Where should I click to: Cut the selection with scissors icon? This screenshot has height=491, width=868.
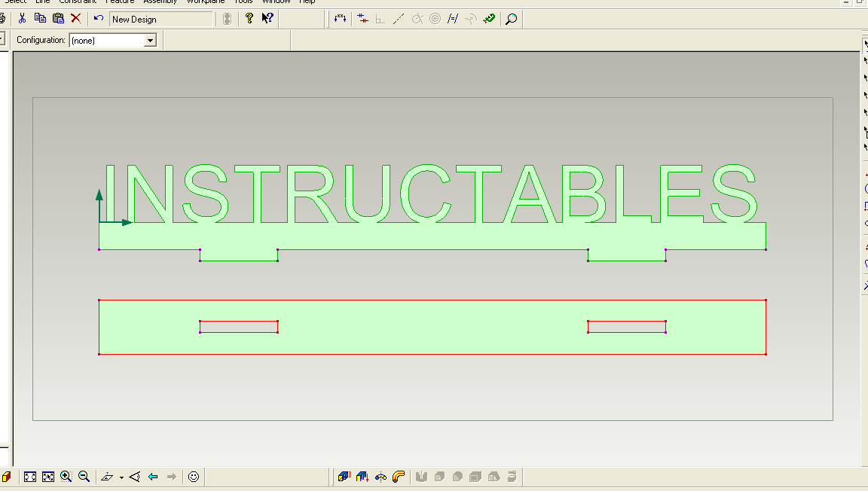click(x=22, y=19)
